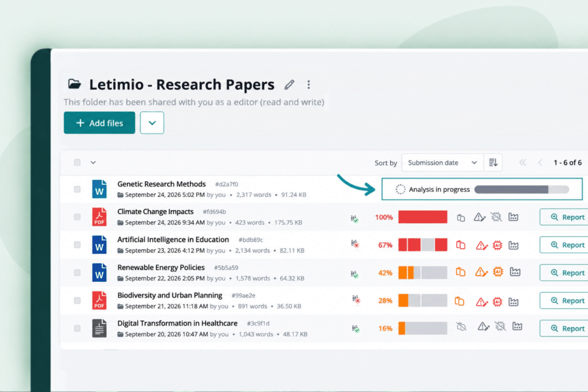The image size is (588, 392).
Task: Check the Genetic Research Methods checkbox
Action: [x=78, y=189]
